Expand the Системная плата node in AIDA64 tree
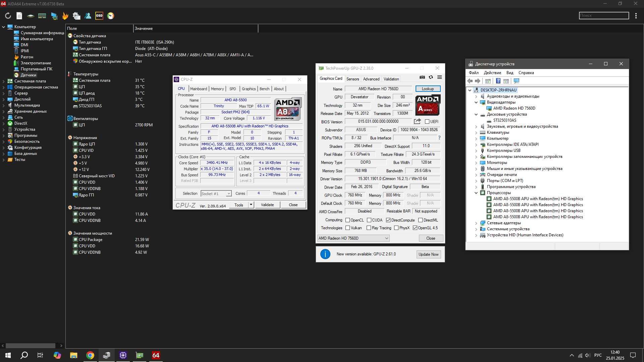The width and height of the screenshot is (644, 362). (3, 81)
